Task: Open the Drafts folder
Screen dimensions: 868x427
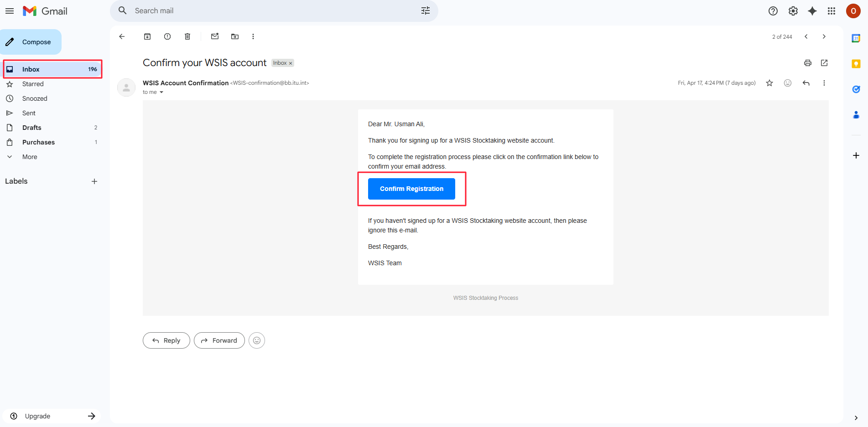Action: pos(32,128)
